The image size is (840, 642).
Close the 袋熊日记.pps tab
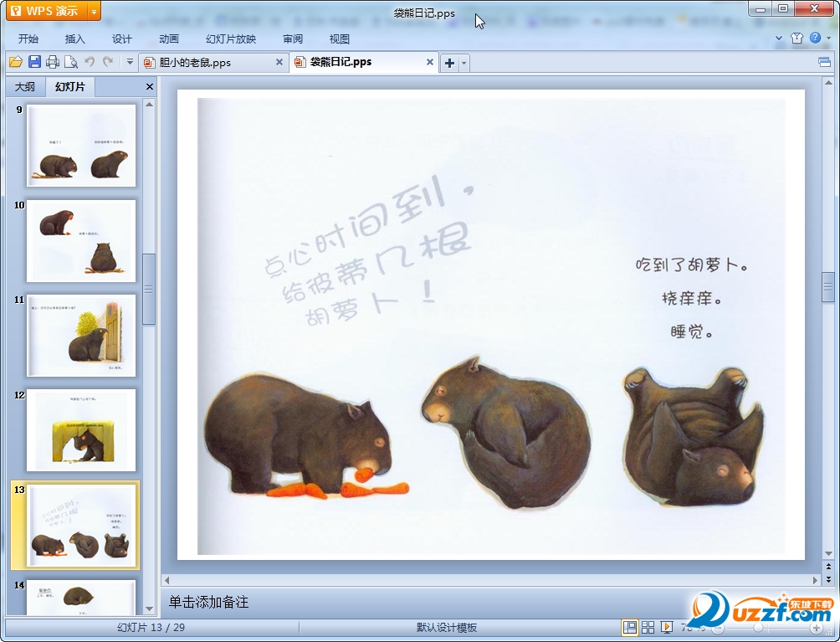pos(430,62)
